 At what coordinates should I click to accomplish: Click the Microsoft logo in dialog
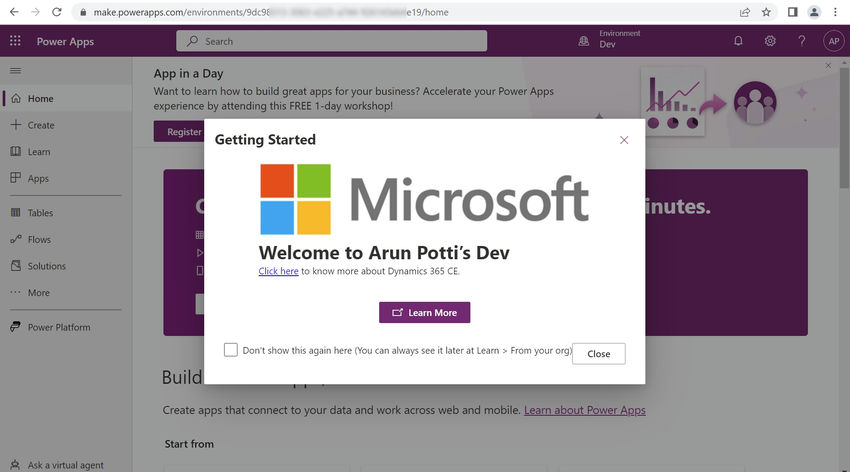click(x=424, y=199)
